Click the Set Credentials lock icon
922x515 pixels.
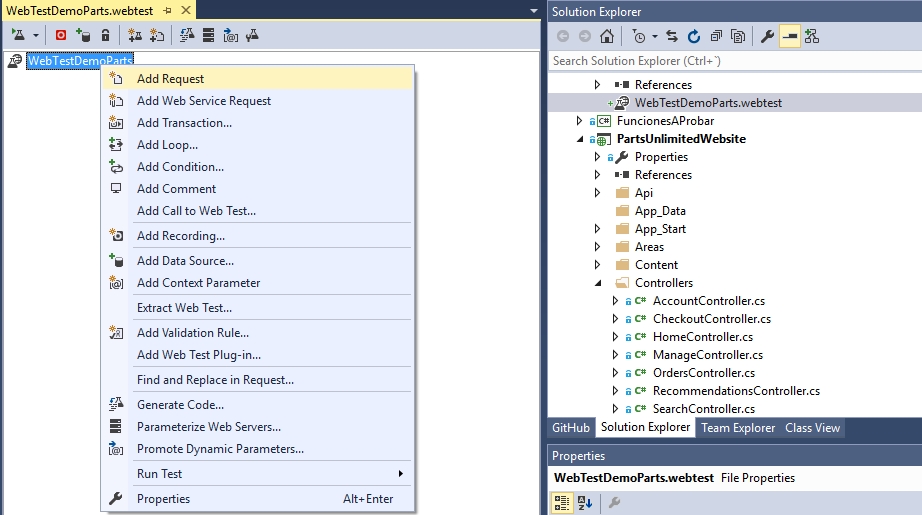(x=105, y=35)
